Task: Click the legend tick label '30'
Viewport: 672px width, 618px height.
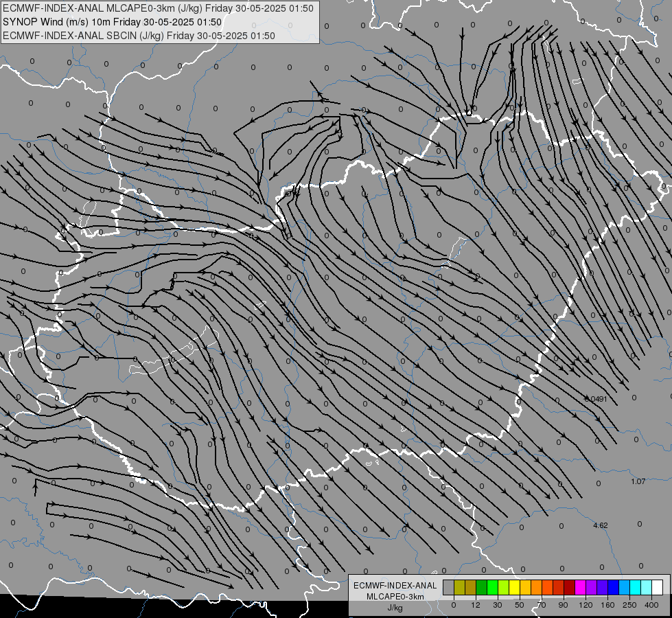Action: pyautogui.click(x=498, y=605)
